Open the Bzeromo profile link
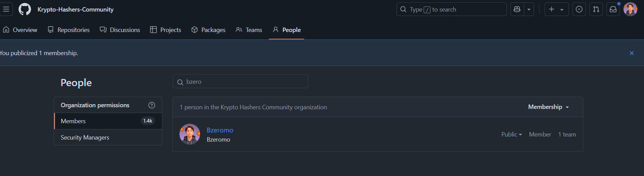The height and width of the screenshot is (176, 644). pyautogui.click(x=220, y=130)
